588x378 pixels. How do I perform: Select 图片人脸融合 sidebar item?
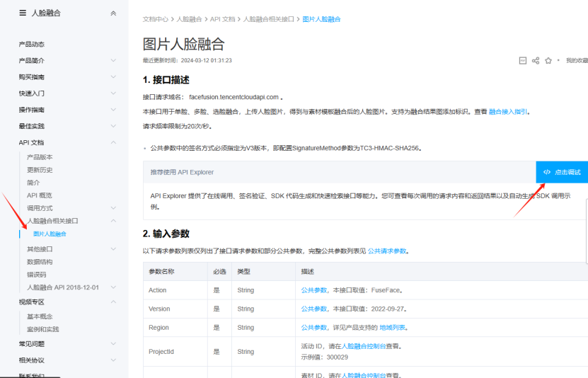(50, 234)
